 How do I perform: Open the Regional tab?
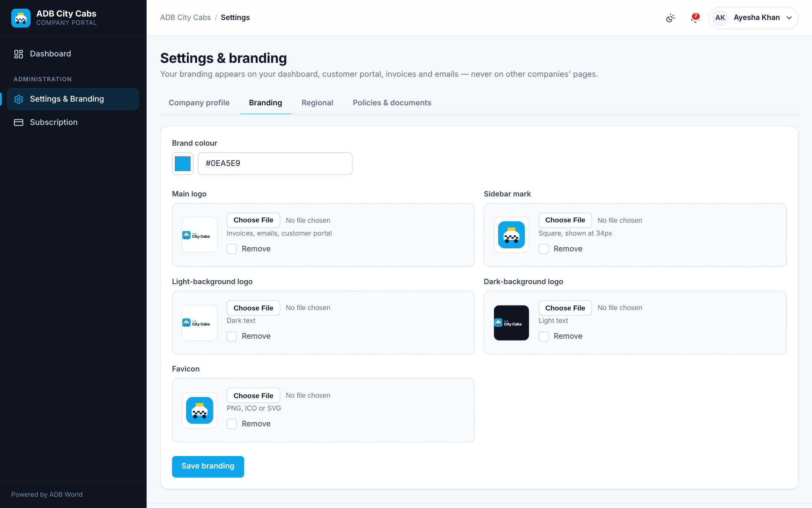[x=317, y=103]
